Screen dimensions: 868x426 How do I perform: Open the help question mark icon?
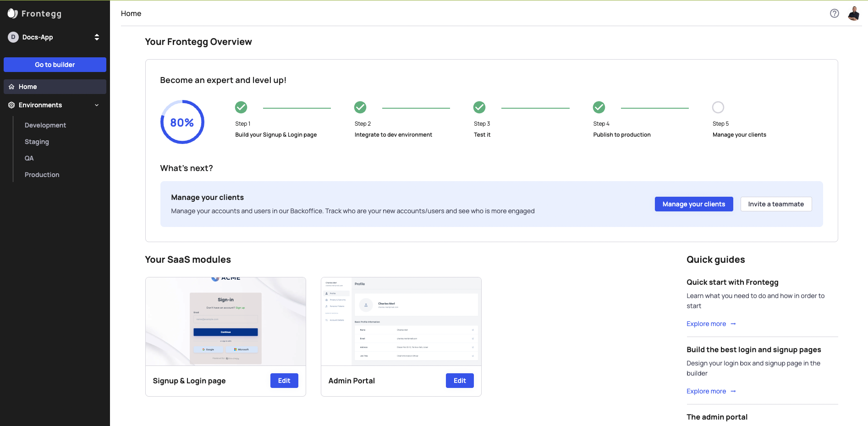click(834, 13)
